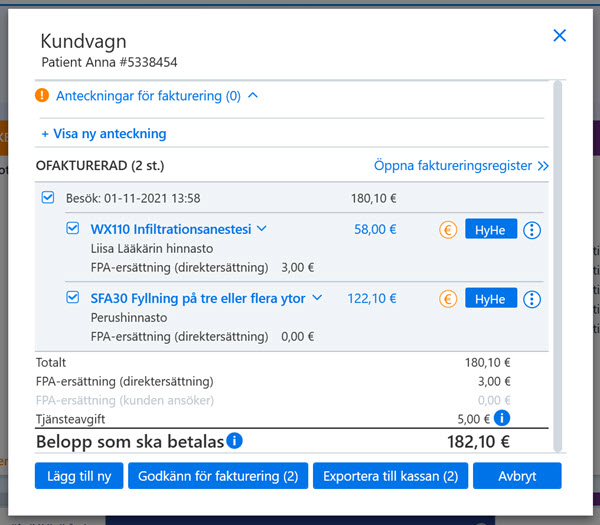The width and height of the screenshot is (600, 525).
Task: Click the Perushinnasto text
Action: click(129, 318)
